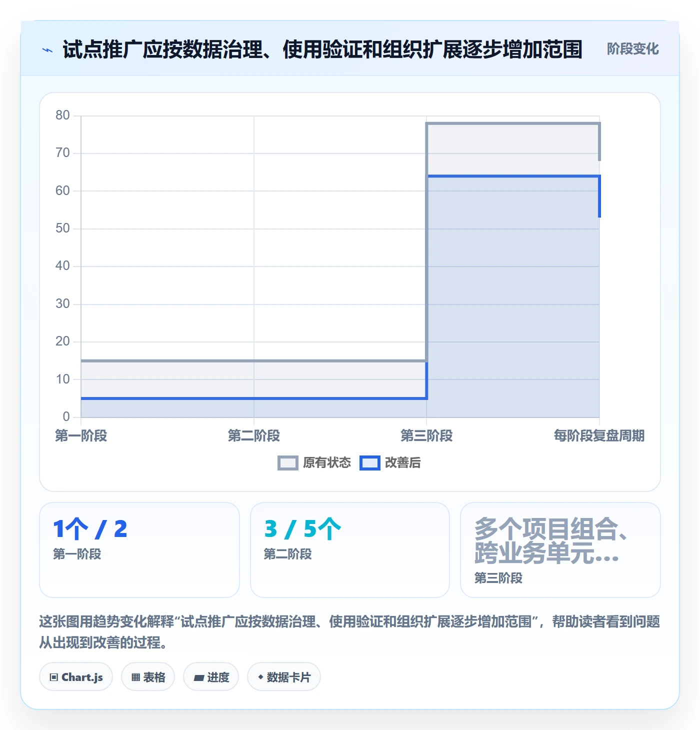Select the 进度 tag chip
The width and height of the screenshot is (700, 730).
(x=211, y=677)
